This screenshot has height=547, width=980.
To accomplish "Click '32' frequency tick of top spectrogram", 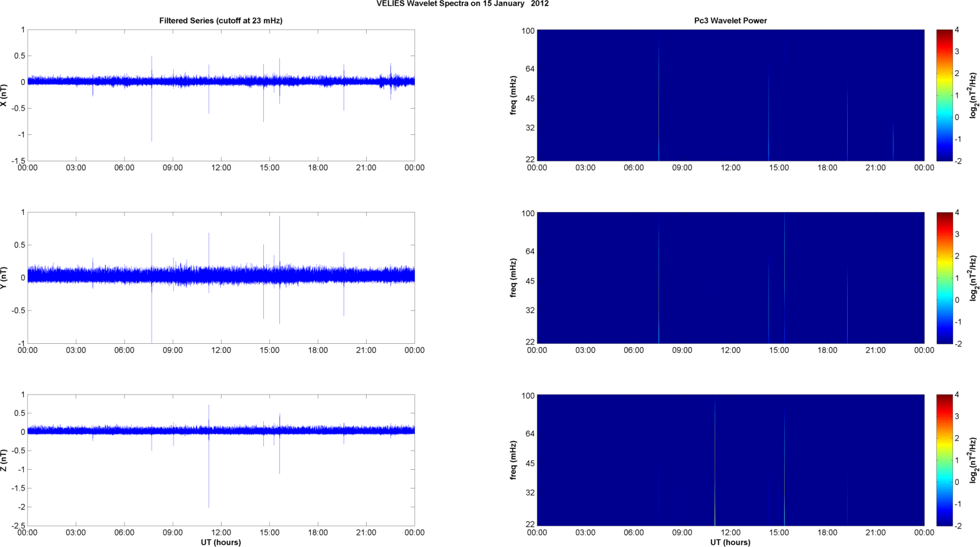I will [530, 128].
